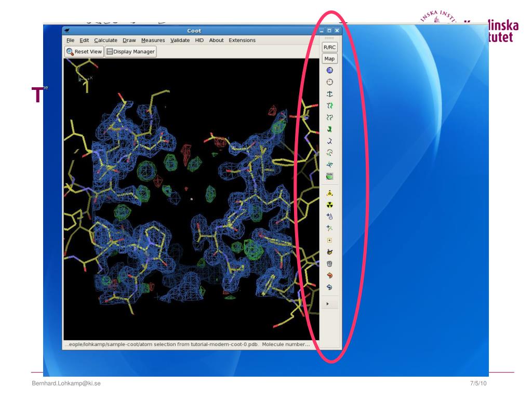Close the Coot window

click(337, 31)
